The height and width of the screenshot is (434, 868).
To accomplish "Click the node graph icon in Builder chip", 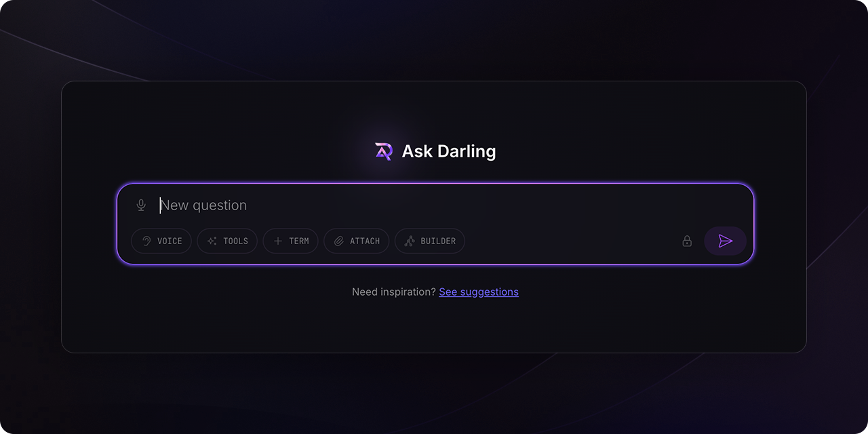I will (410, 241).
